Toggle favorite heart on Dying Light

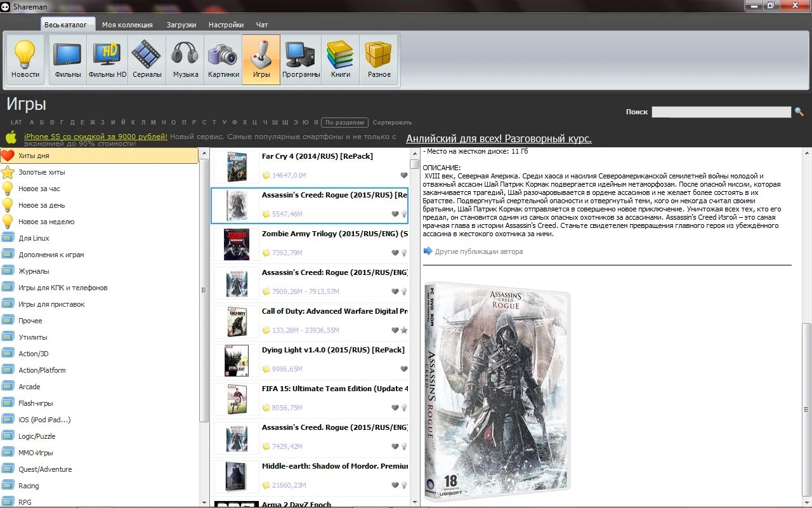[x=404, y=369]
